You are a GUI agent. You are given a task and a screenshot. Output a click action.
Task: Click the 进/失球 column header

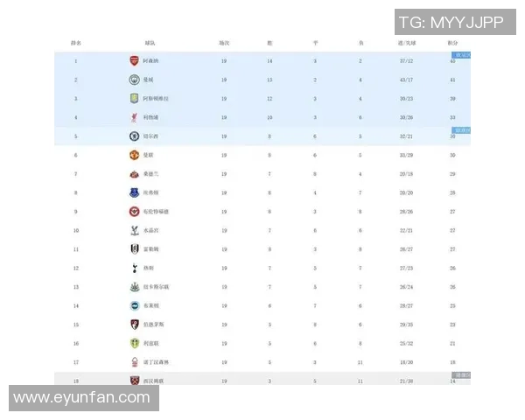(x=406, y=42)
